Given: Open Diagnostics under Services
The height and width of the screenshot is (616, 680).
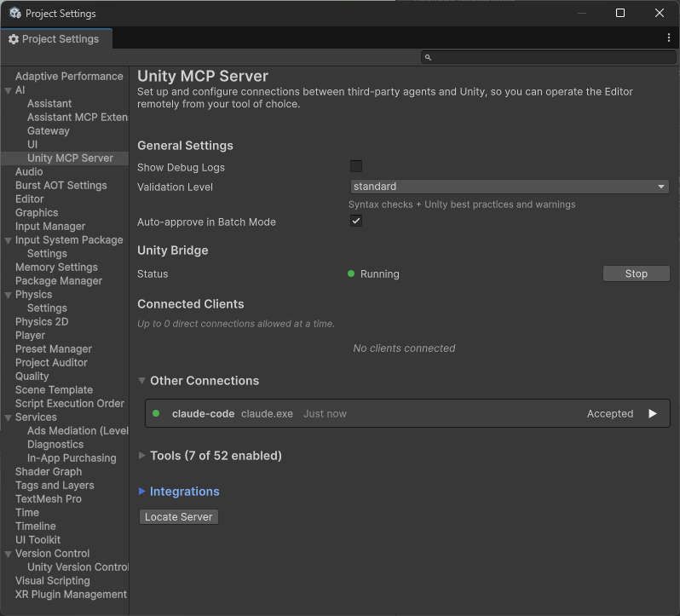Looking at the screenshot, I should pos(55,445).
